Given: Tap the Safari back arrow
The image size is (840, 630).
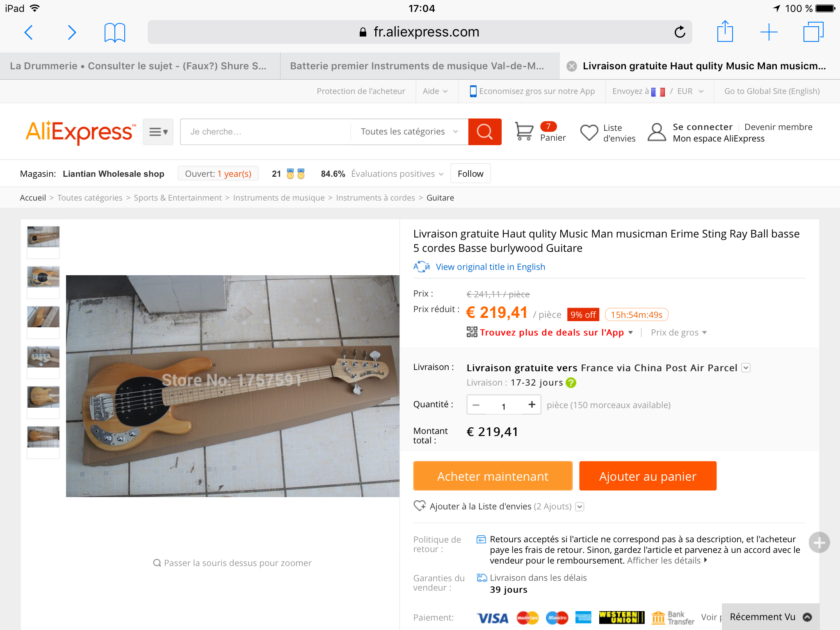Looking at the screenshot, I should tap(29, 32).
